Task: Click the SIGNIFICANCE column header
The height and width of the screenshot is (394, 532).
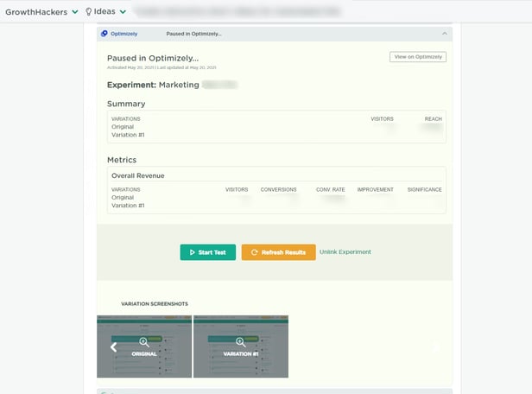Action: pyautogui.click(x=424, y=189)
